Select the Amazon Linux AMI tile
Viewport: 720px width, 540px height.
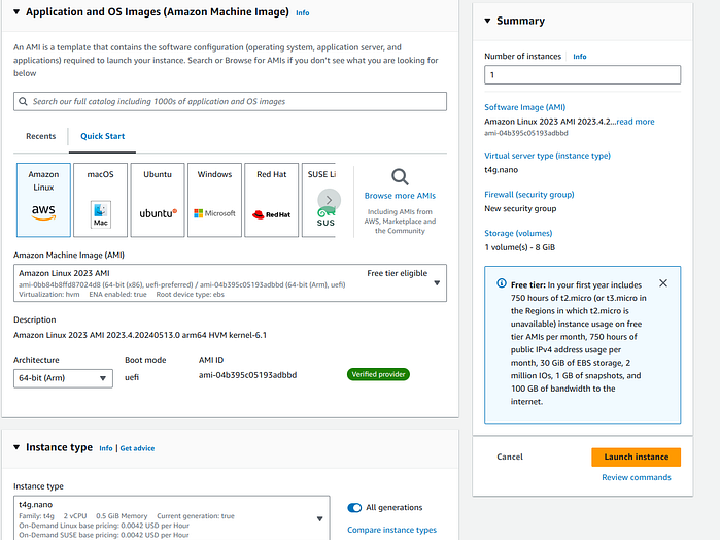point(44,200)
